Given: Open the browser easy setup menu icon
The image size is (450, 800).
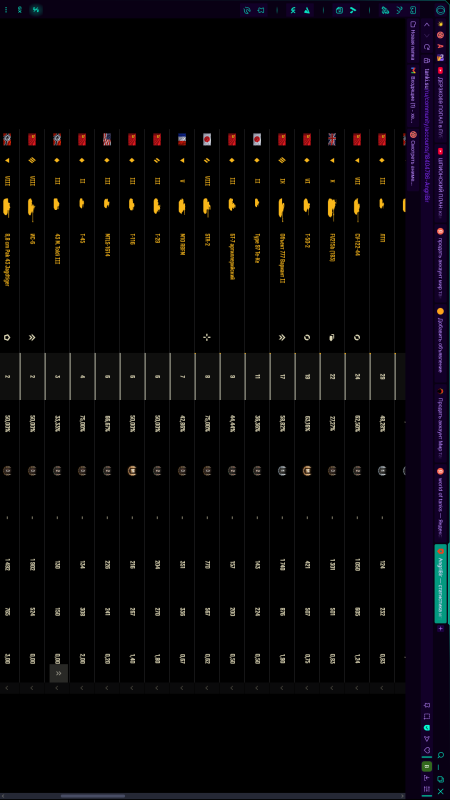Looking at the screenshot, I should (x=427, y=788).
